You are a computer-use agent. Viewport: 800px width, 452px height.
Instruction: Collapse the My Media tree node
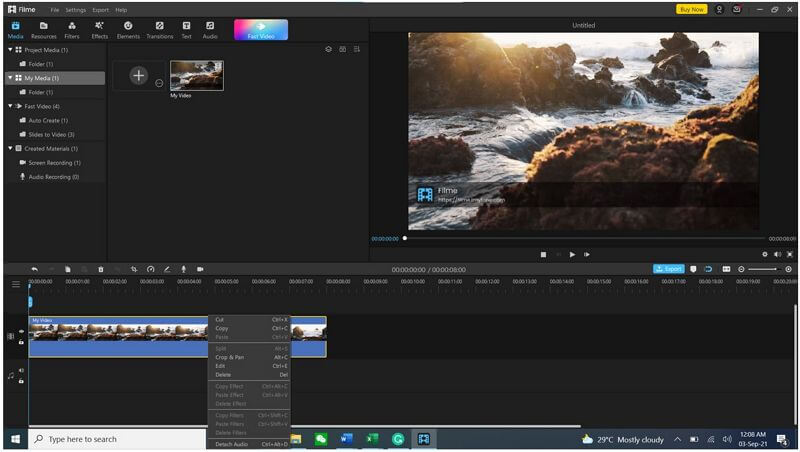[10, 78]
